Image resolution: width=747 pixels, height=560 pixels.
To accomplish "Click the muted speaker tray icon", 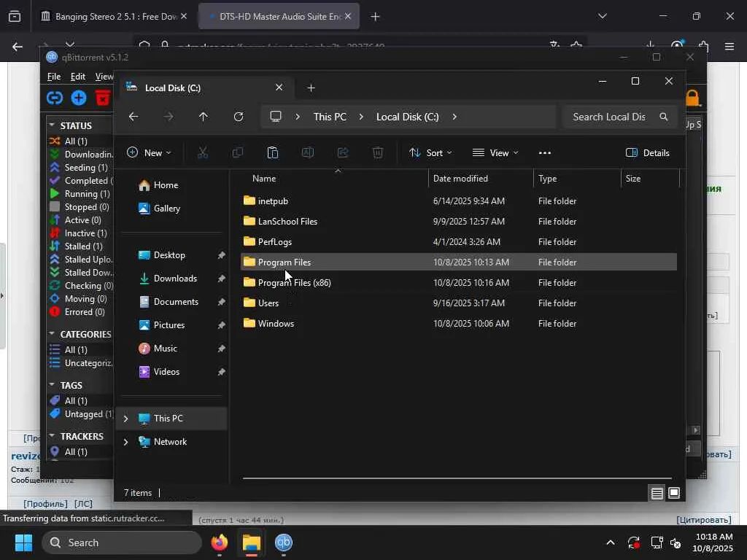I will coord(676,542).
